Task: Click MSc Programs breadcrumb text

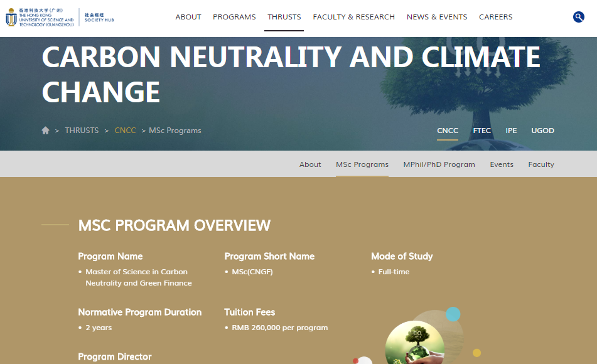Action: (175, 131)
